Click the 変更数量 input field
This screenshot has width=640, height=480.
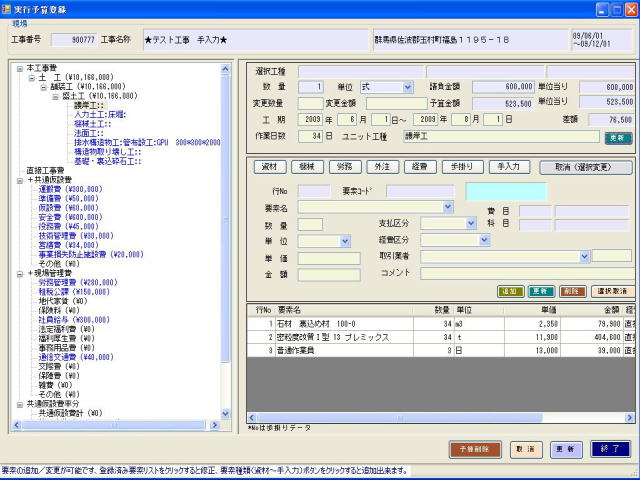click(311, 104)
